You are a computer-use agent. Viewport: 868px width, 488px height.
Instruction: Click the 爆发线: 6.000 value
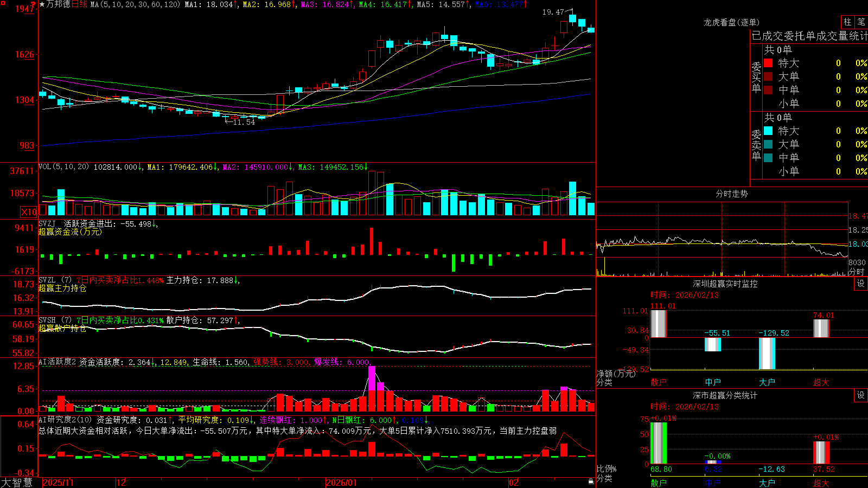[342, 362]
